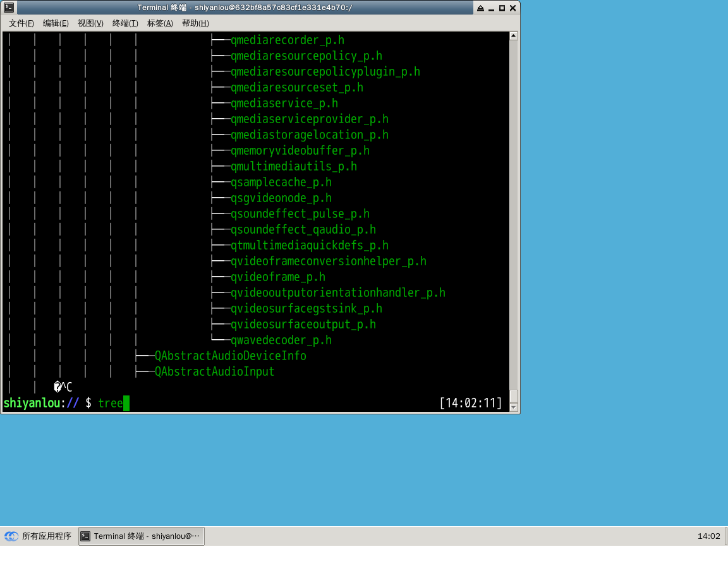
Task: Open the 帮助(H) menu
Action: (195, 23)
